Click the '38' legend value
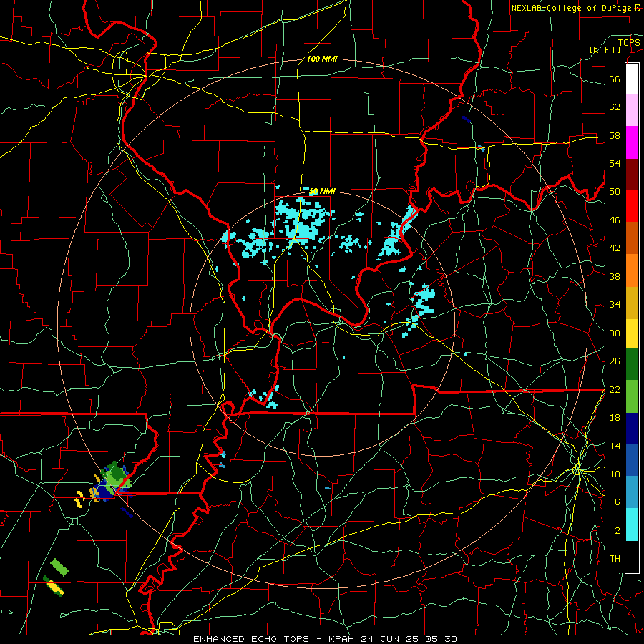The height and width of the screenshot is (644, 644). 615,276
